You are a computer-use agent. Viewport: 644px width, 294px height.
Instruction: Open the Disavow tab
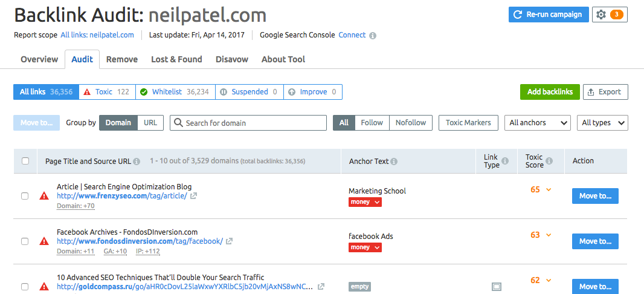coord(232,59)
